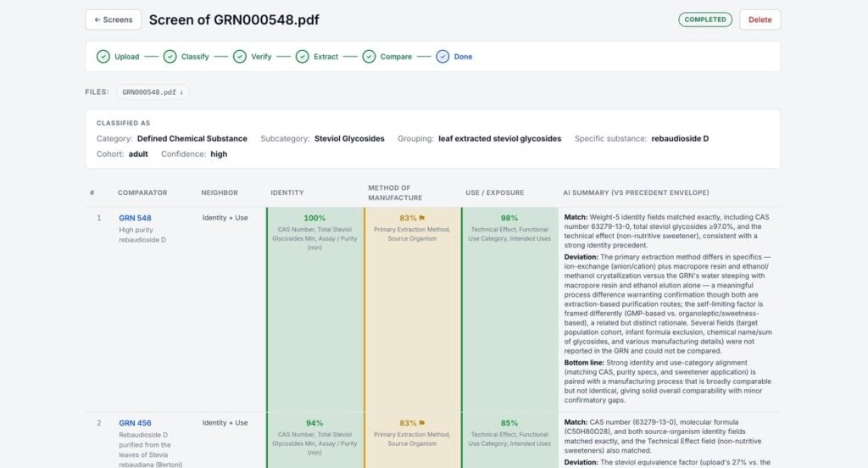The width and height of the screenshot is (868, 468).
Task: Select the Compare step label
Action: [396, 57]
